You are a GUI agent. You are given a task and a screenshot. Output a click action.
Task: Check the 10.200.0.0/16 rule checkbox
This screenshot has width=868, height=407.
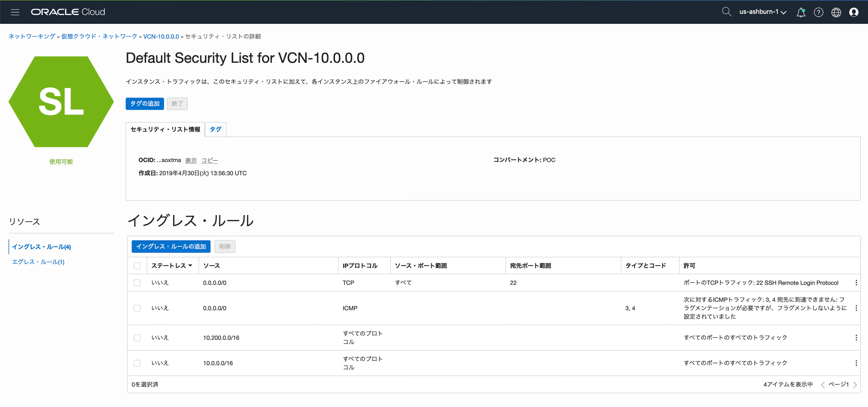click(x=137, y=338)
